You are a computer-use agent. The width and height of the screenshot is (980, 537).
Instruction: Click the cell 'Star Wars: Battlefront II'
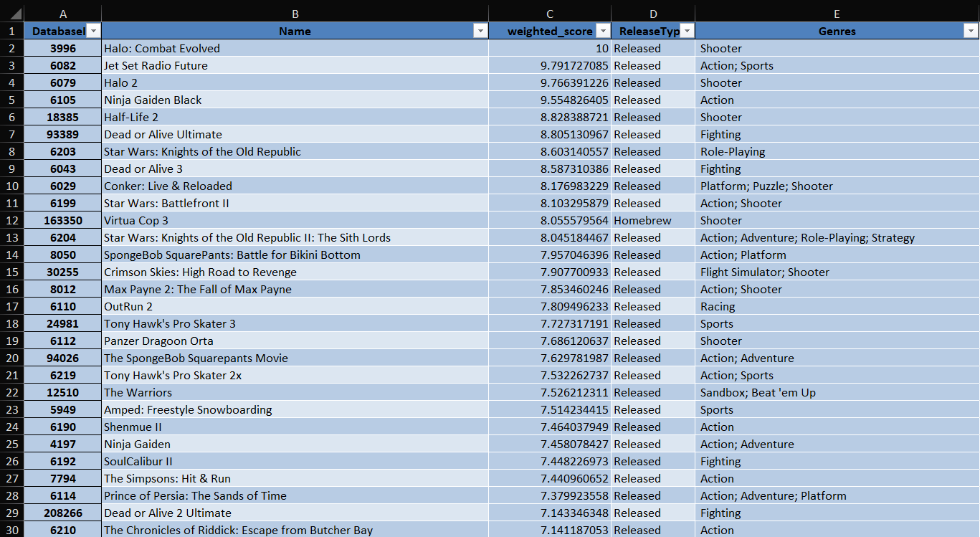[x=295, y=203]
